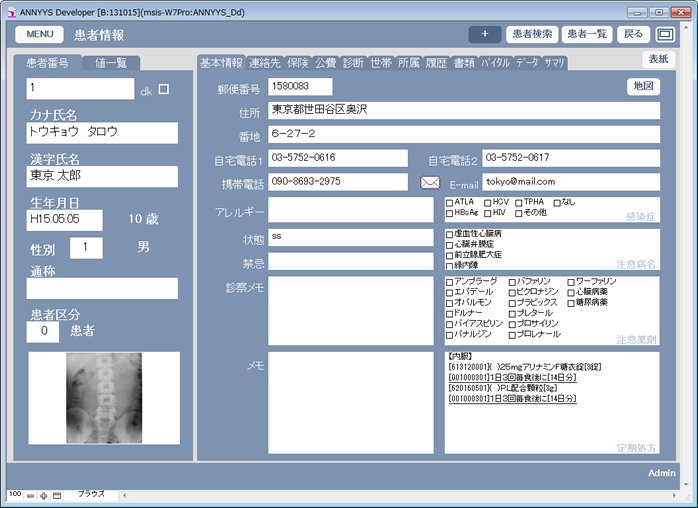Click the X-ray image thumbnail
Viewport: 698px width, 508px height.
[104, 398]
